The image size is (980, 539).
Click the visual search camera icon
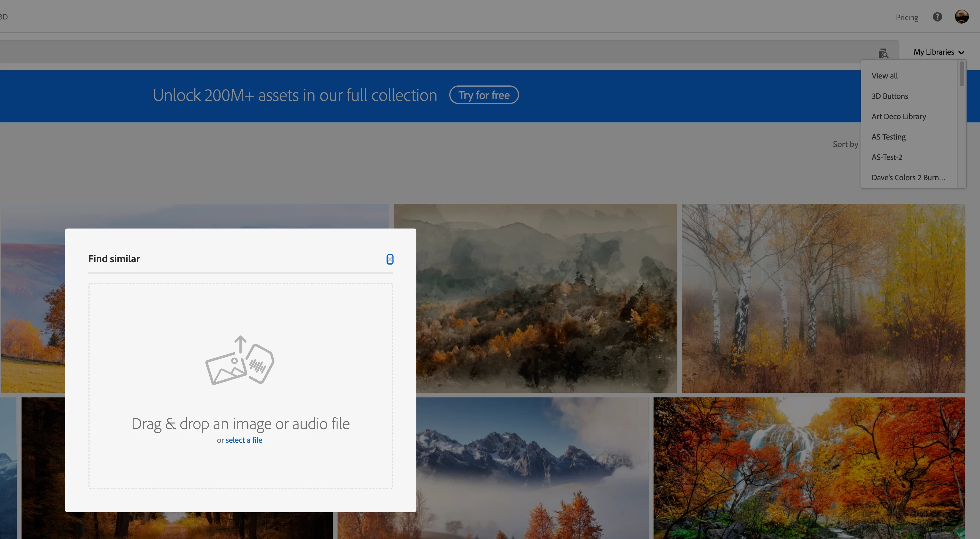[x=883, y=53]
